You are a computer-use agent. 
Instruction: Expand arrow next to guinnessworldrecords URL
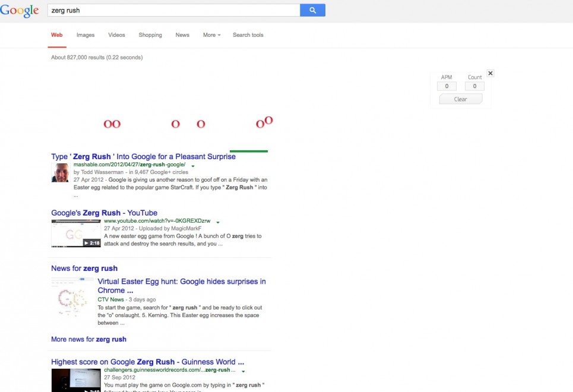click(243, 371)
